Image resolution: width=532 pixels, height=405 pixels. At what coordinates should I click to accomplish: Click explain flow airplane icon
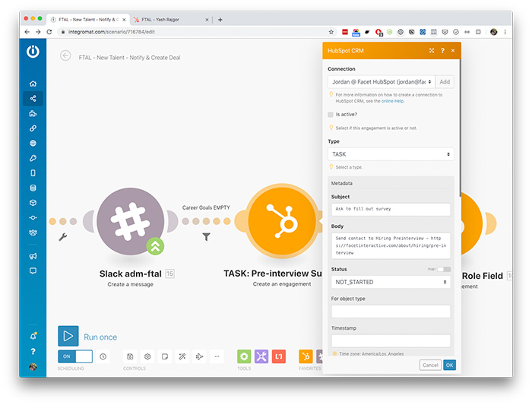[199, 356]
